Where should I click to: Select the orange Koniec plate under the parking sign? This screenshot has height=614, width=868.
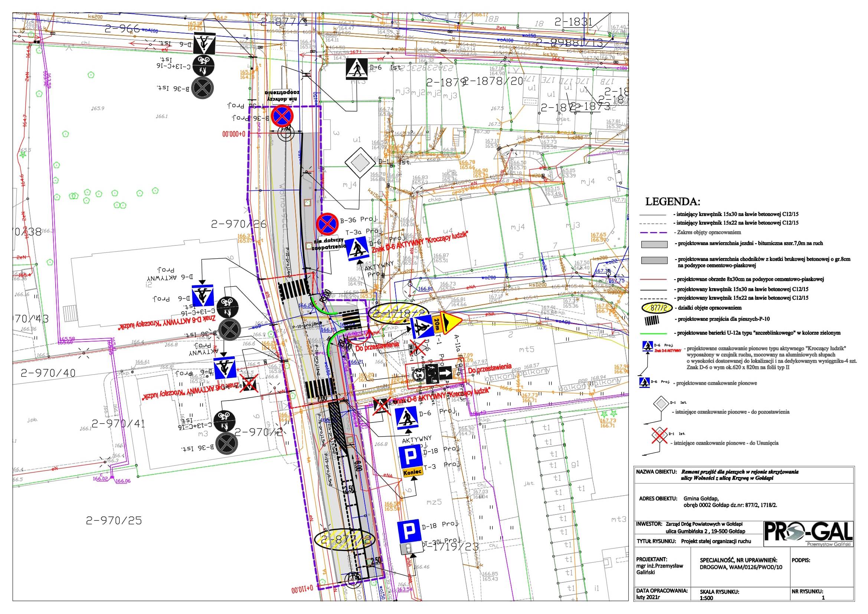pos(412,473)
